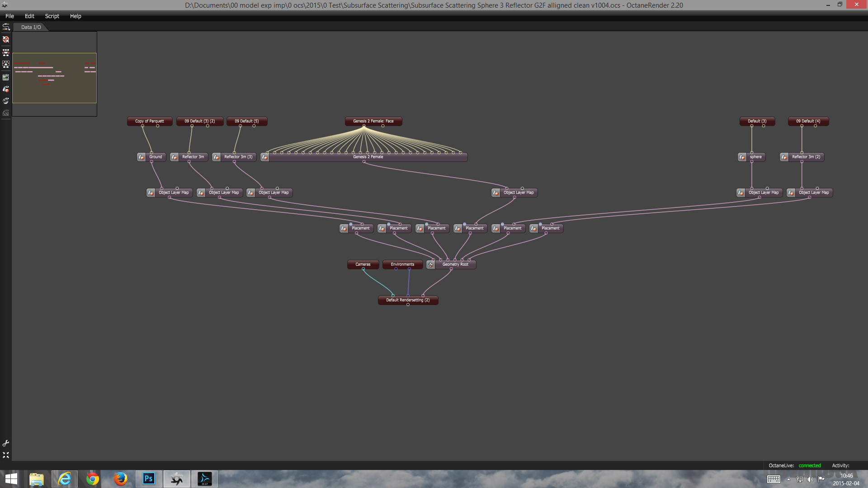Click the unfold node graph icon
868x488 pixels.
[x=6, y=52]
